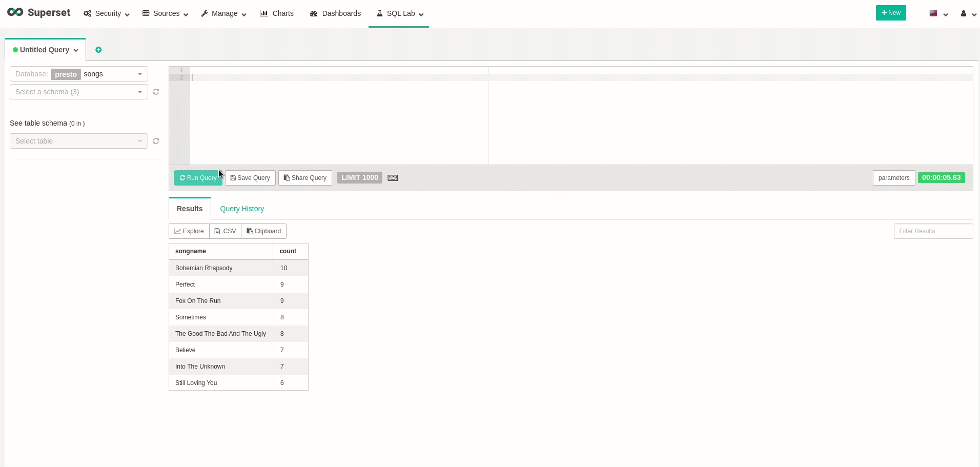Open the Security menu
This screenshot has height=467, width=980.
pyautogui.click(x=107, y=13)
